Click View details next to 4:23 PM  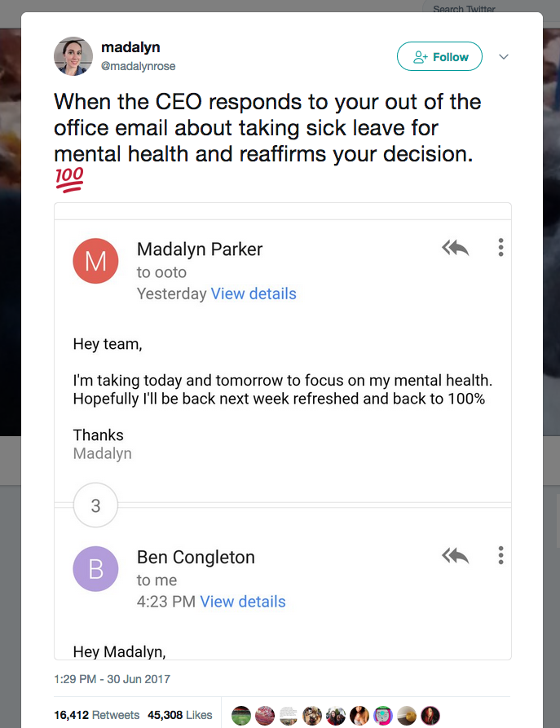click(x=243, y=602)
